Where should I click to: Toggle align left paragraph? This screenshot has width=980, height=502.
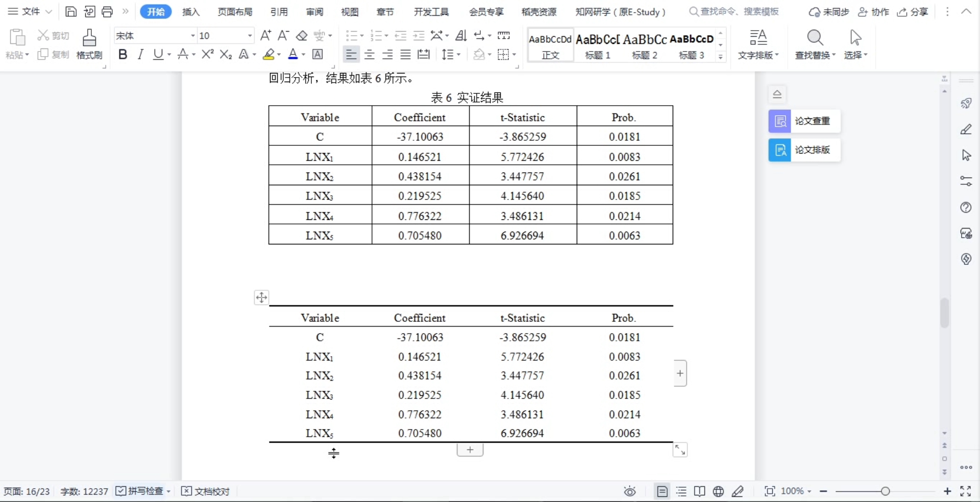point(351,54)
